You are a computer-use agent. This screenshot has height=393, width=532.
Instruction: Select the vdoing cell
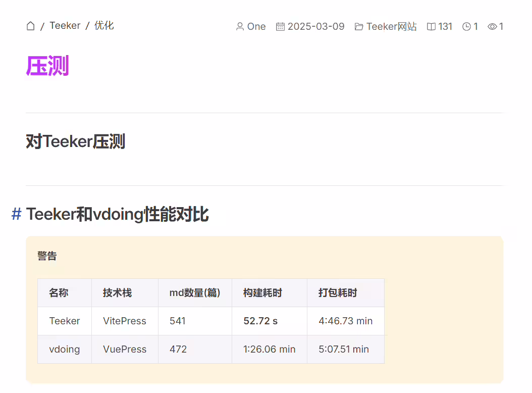click(x=65, y=349)
